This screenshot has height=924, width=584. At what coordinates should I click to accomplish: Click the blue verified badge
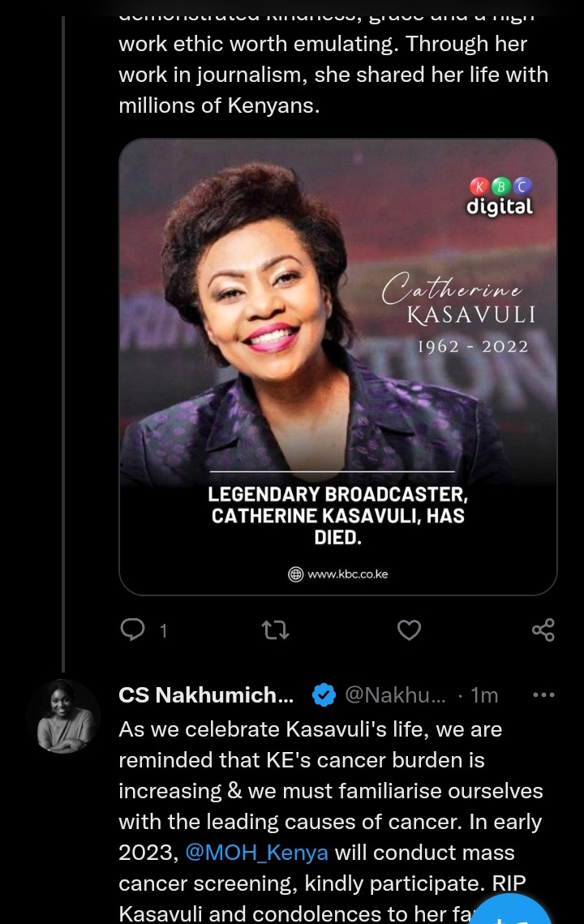coord(324,694)
